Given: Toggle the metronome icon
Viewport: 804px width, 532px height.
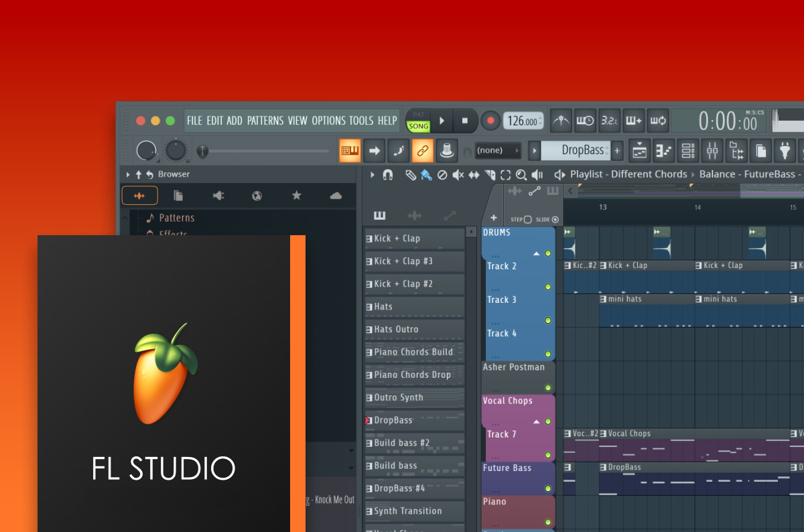Looking at the screenshot, I should [x=561, y=121].
